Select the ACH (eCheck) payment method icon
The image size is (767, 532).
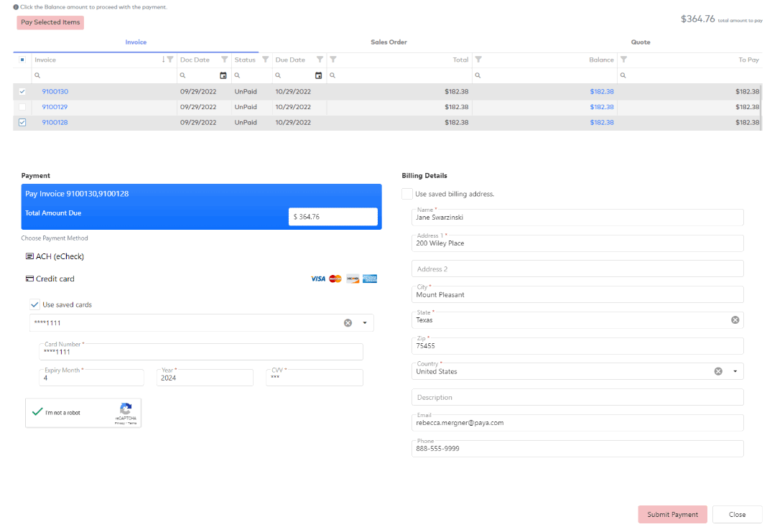tap(29, 256)
